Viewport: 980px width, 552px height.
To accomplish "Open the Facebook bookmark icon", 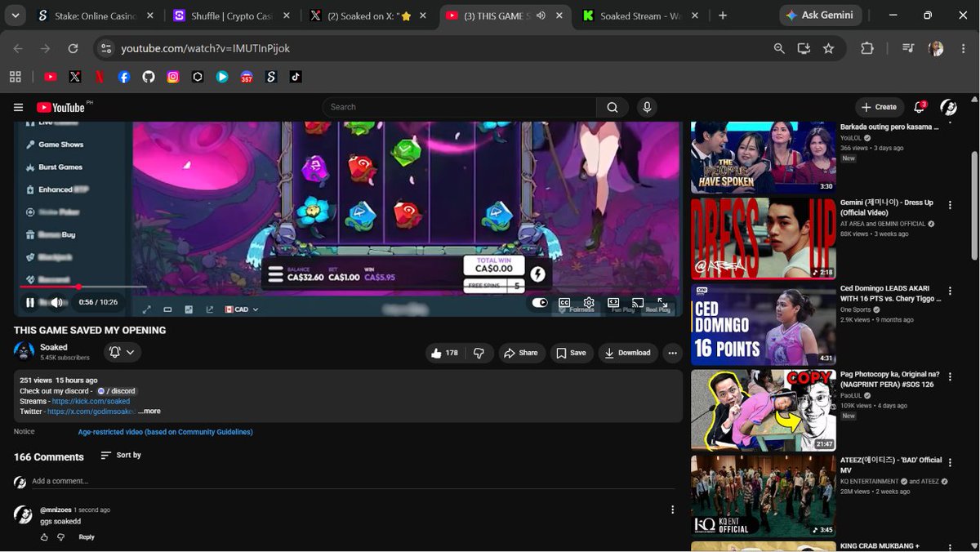I will (124, 77).
